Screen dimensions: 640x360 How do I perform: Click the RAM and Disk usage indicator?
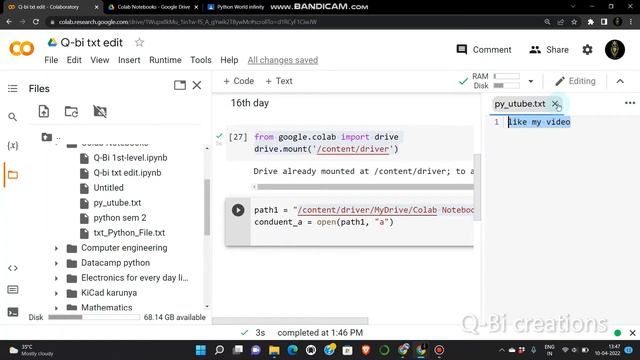tap(496, 81)
